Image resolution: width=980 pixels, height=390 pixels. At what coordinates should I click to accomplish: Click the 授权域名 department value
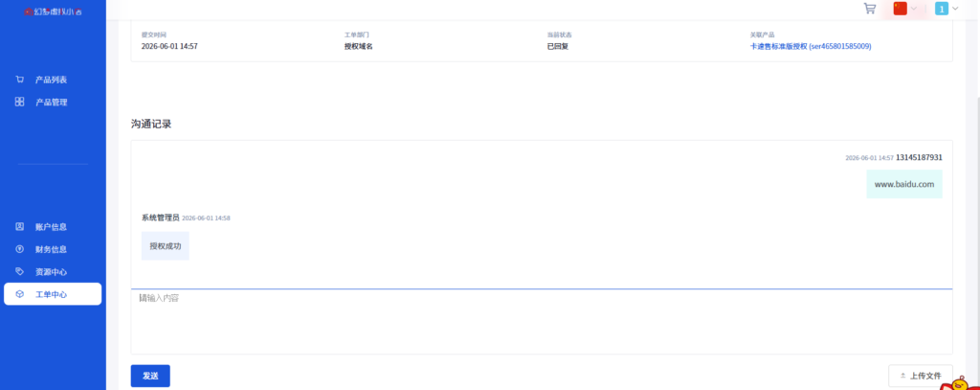pos(359,46)
